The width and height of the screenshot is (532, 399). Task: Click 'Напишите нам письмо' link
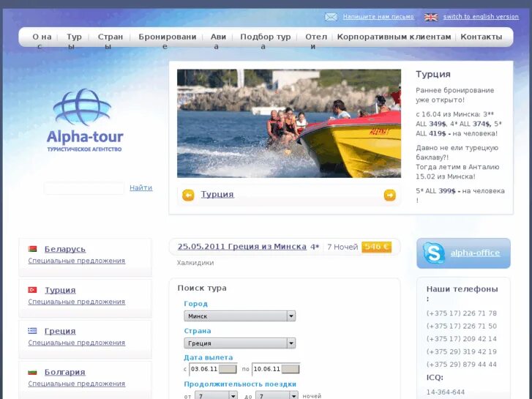378,17
